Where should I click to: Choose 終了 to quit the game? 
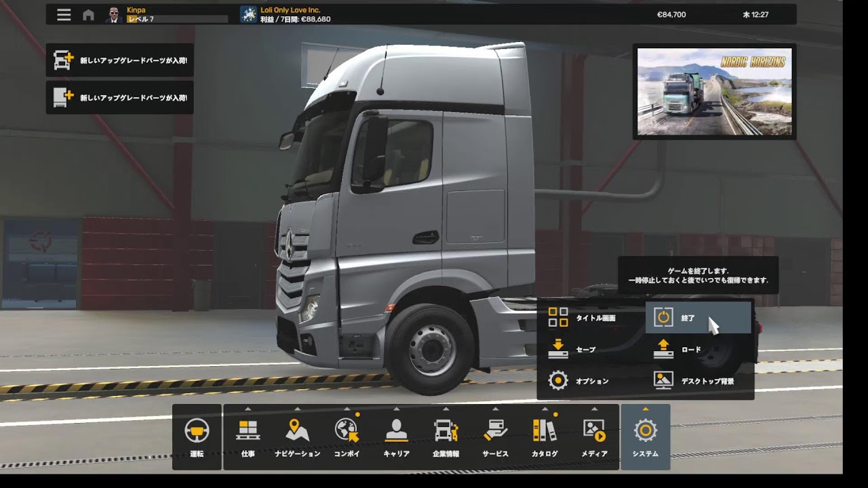pos(698,318)
